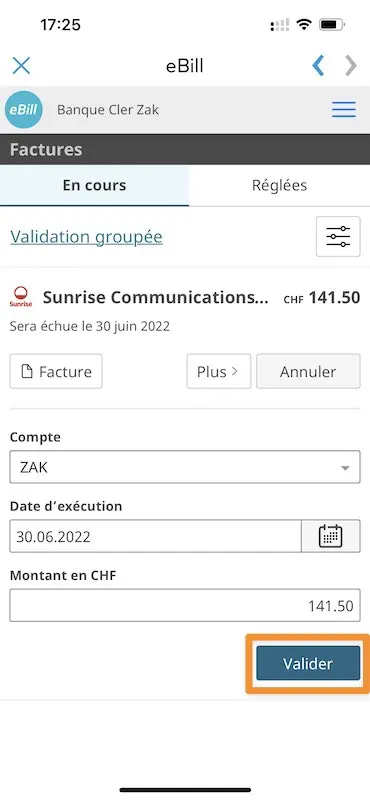The image size is (370, 800).
Task: View the Facture document
Action: tap(56, 371)
